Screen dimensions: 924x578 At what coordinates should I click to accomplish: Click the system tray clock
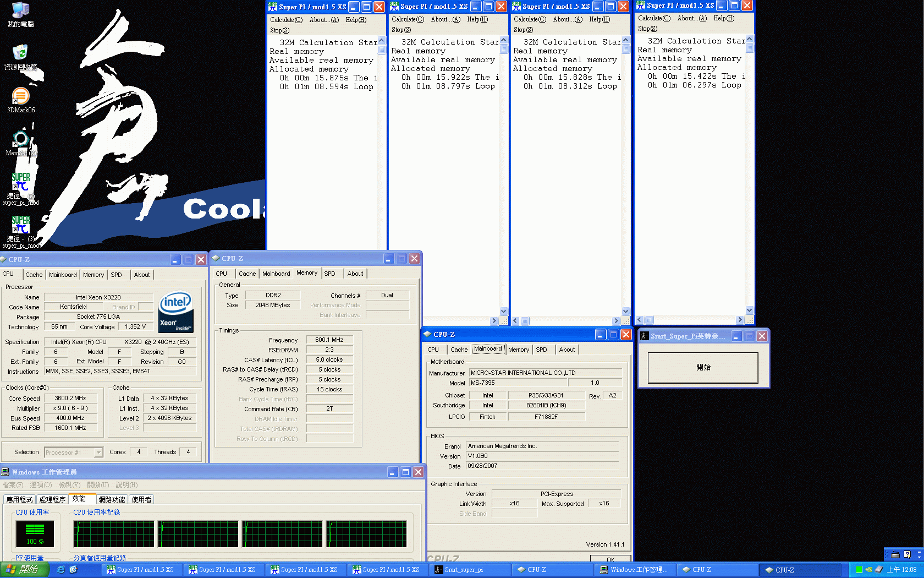901,570
